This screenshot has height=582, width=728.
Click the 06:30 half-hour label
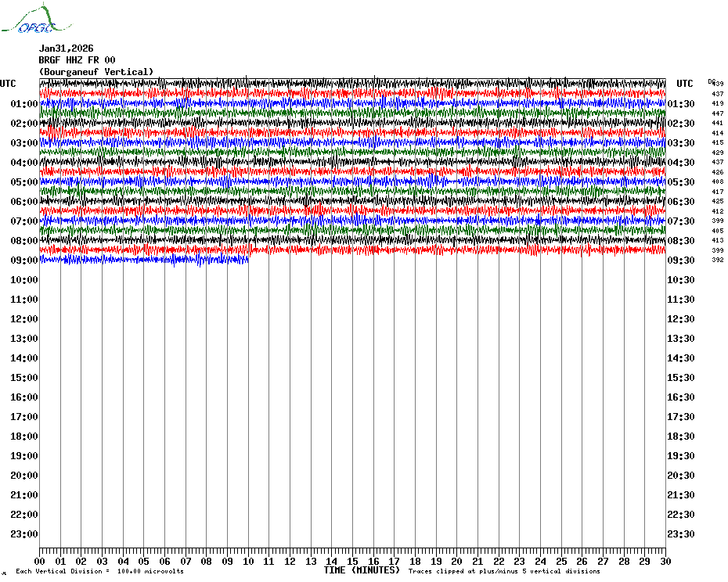pyautogui.click(x=681, y=202)
